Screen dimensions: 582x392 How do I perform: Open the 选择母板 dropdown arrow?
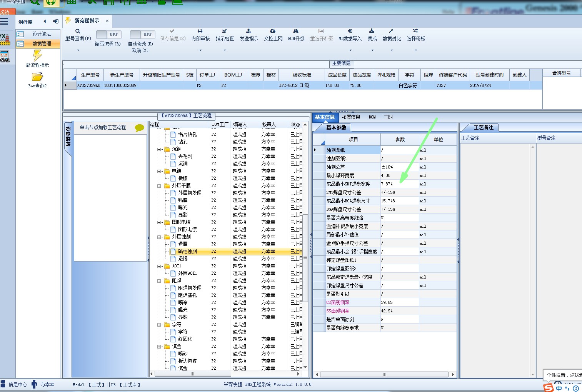[x=416, y=50]
